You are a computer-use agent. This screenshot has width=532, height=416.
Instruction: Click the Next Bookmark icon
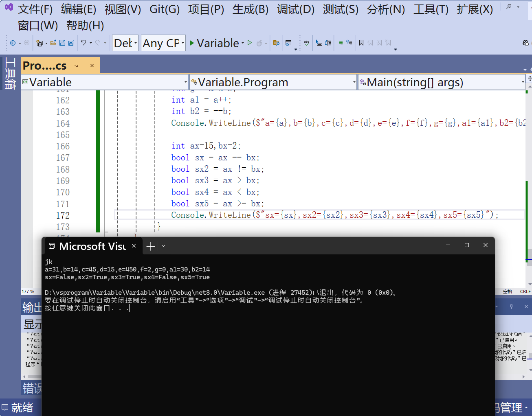click(x=379, y=43)
